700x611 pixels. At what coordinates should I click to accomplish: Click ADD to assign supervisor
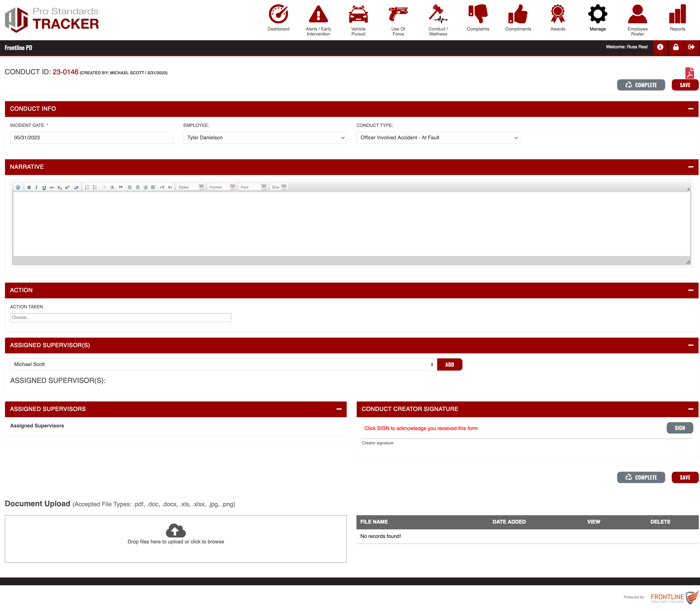[449, 365]
